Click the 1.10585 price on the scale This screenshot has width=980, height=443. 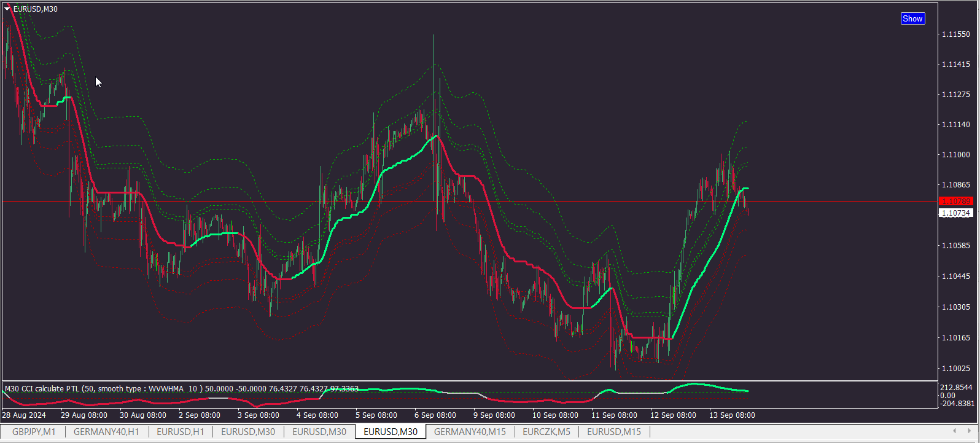pyautogui.click(x=956, y=246)
